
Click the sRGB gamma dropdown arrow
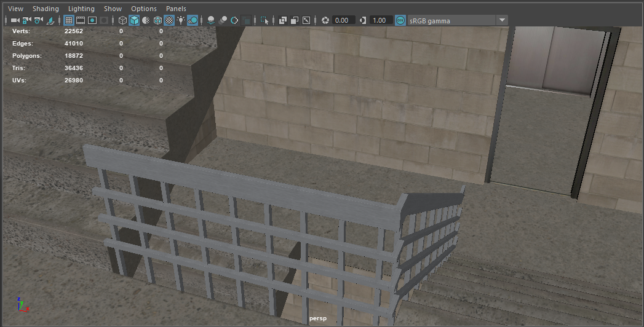click(502, 20)
